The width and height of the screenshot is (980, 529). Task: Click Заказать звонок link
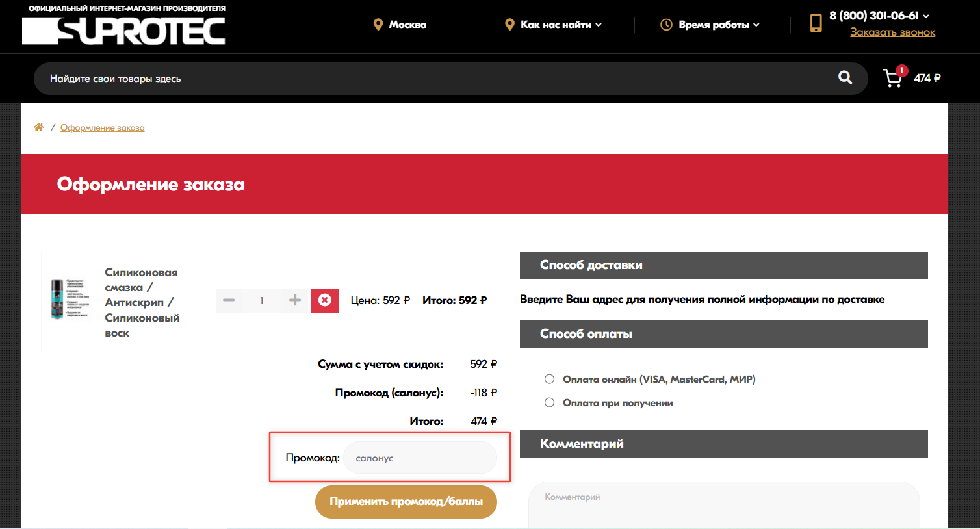point(893,31)
